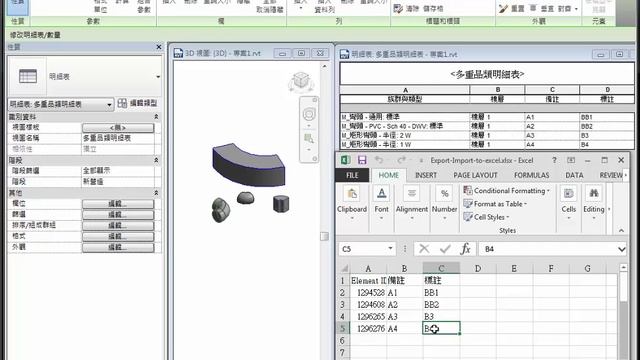Open Cell Styles menu
This screenshot has width=640, height=360.
(x=487, y=217)
